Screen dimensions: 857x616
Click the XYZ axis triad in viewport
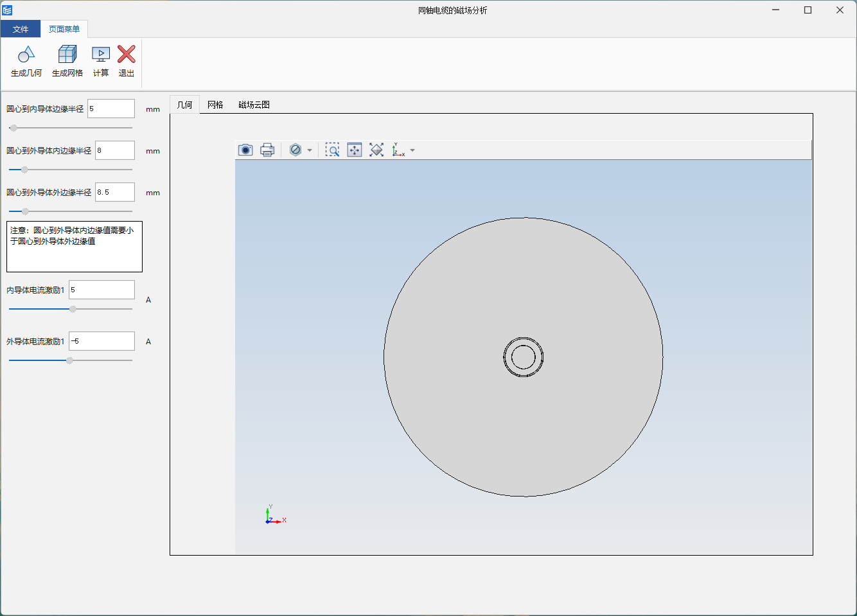276,515
